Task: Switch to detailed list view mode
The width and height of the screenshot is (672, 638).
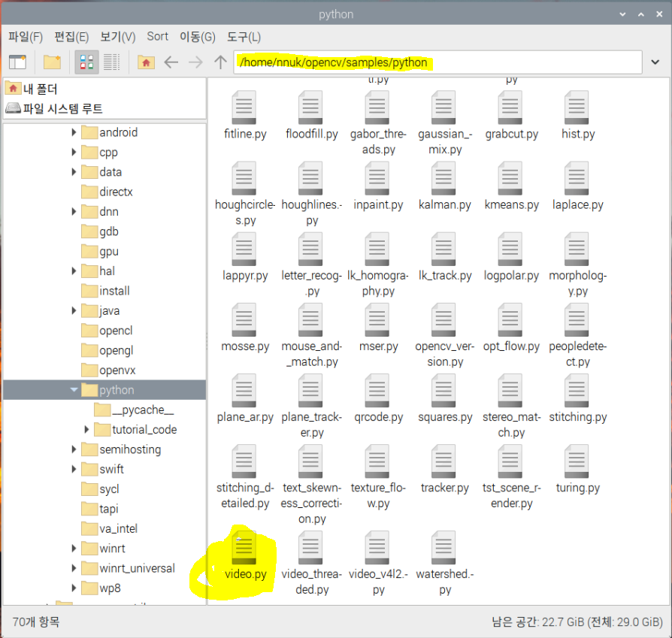Action: point(111,62)
